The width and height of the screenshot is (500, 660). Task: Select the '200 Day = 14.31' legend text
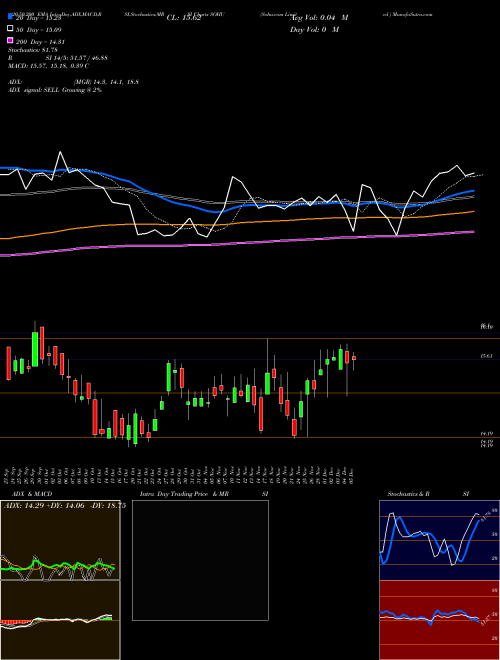tap(40, 42)
